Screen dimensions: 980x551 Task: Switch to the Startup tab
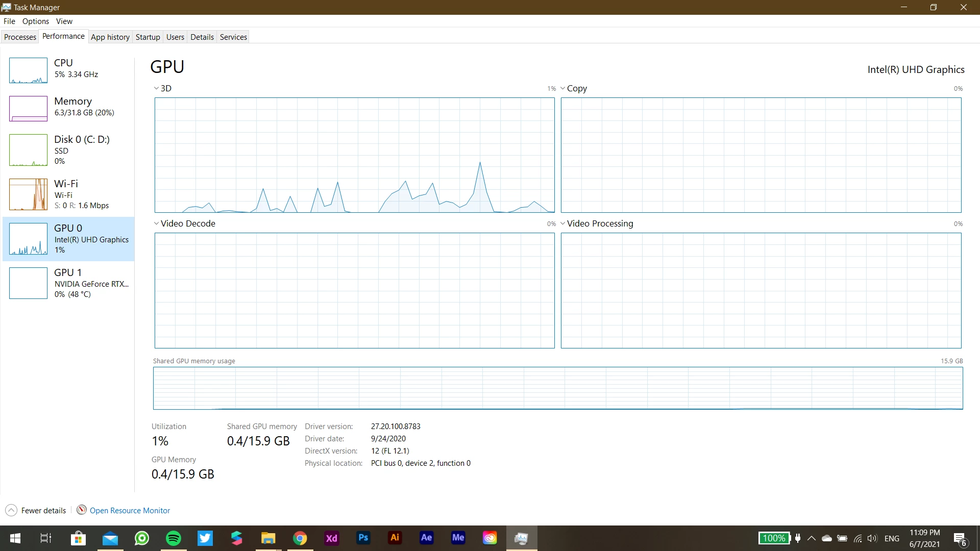[x=148, y=37]
